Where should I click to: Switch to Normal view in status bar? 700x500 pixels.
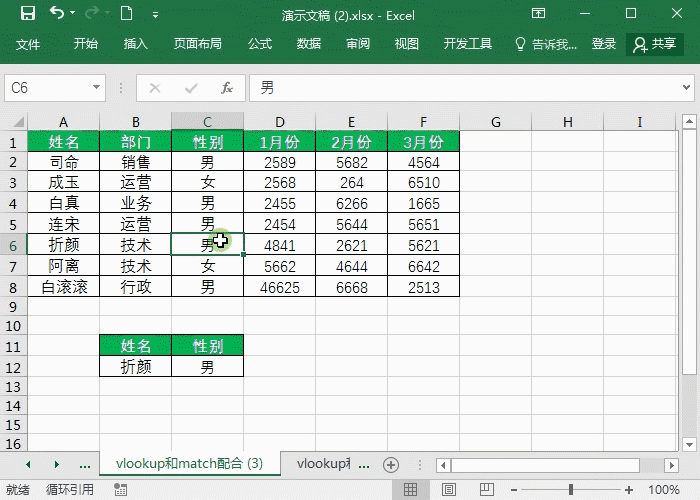[410, 490]
